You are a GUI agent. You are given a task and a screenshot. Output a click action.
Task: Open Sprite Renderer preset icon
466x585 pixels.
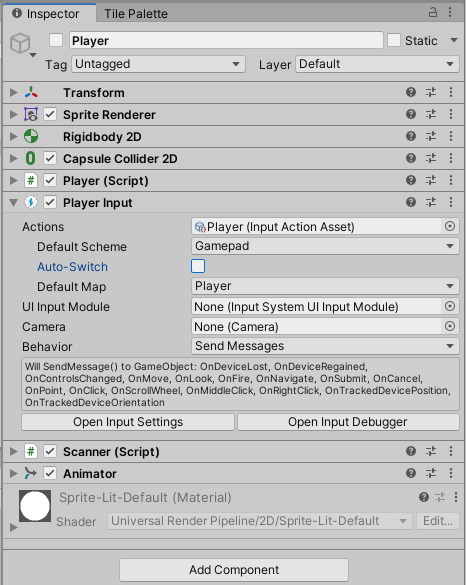click(x=431, y=114)
